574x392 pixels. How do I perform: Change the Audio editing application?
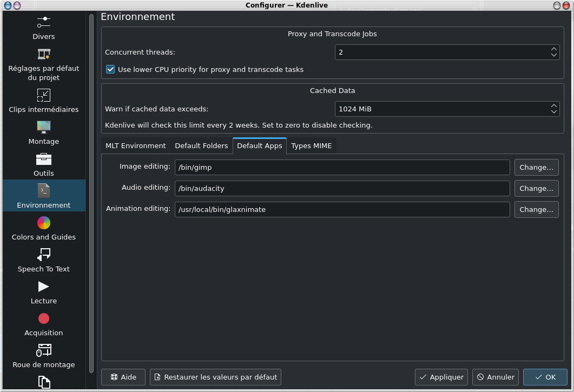[x=536, y=188]
